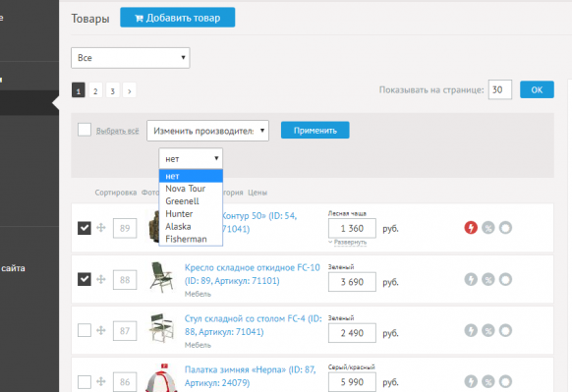Click the move handle icon in row 88
572x392 pixels.
pyautogui.click(x=101, y=280)
